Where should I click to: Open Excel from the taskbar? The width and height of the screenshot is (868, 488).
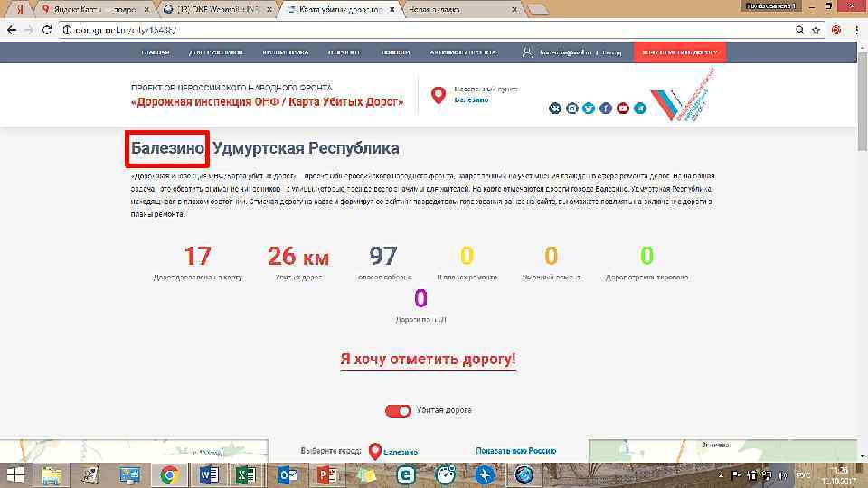click(245, 475)
